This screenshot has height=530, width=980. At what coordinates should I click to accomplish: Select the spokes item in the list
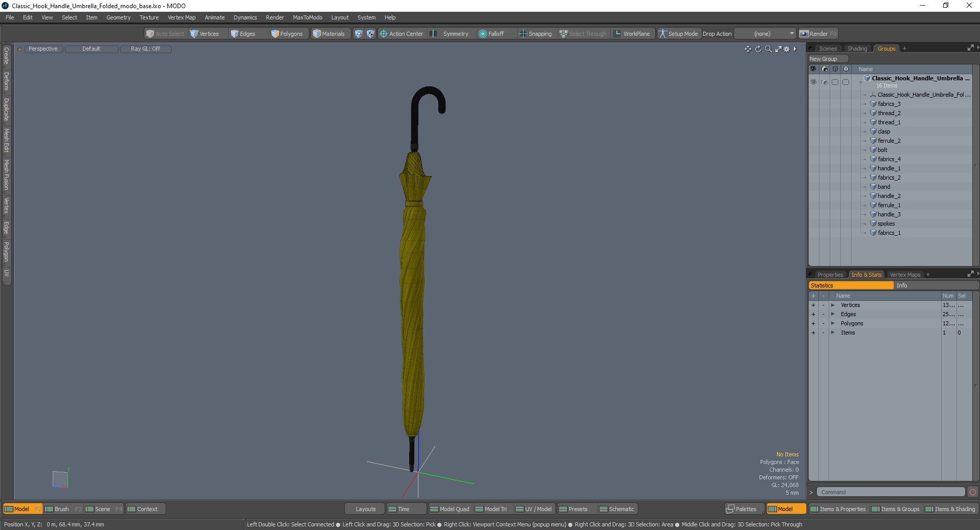(886, 224)
